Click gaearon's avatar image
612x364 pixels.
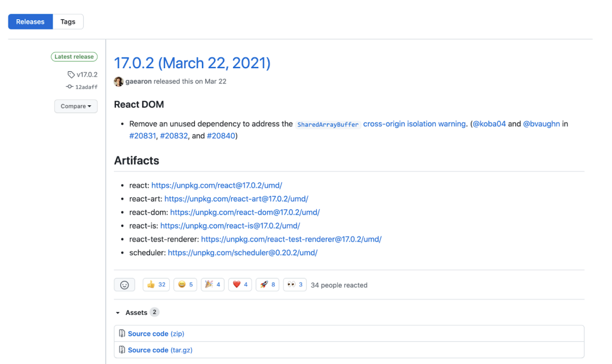pos(119,81)
